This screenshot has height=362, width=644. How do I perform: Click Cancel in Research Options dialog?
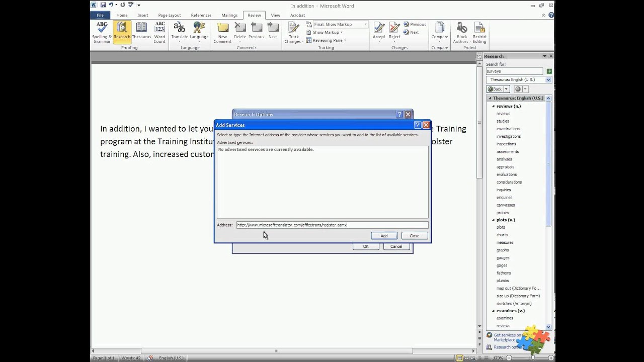click(396, 246)
